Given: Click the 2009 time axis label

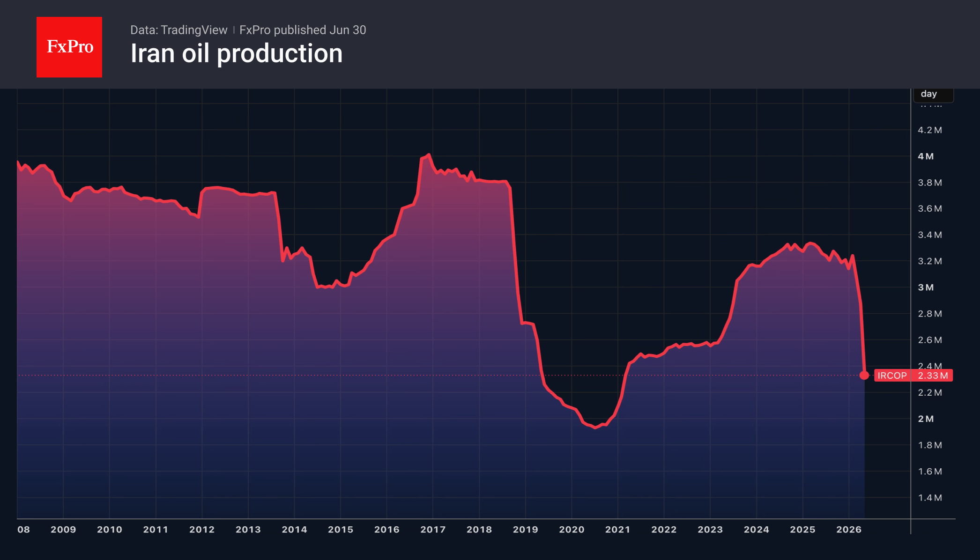Looking at the screenshot, I should (63, 530).
